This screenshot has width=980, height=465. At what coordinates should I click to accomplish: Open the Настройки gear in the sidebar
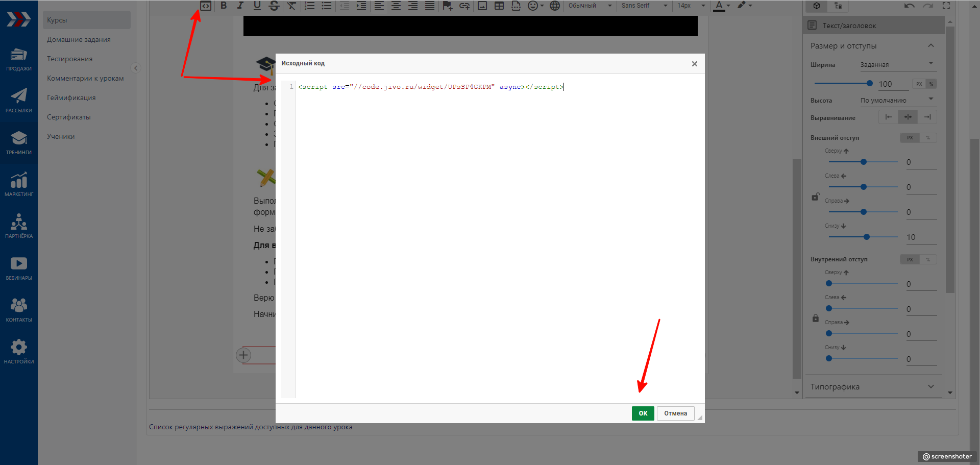[19, 352]
